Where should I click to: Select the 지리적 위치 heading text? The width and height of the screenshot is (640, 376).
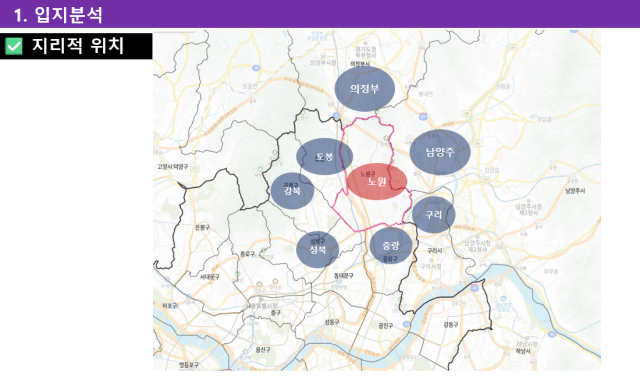click(78, 45)
